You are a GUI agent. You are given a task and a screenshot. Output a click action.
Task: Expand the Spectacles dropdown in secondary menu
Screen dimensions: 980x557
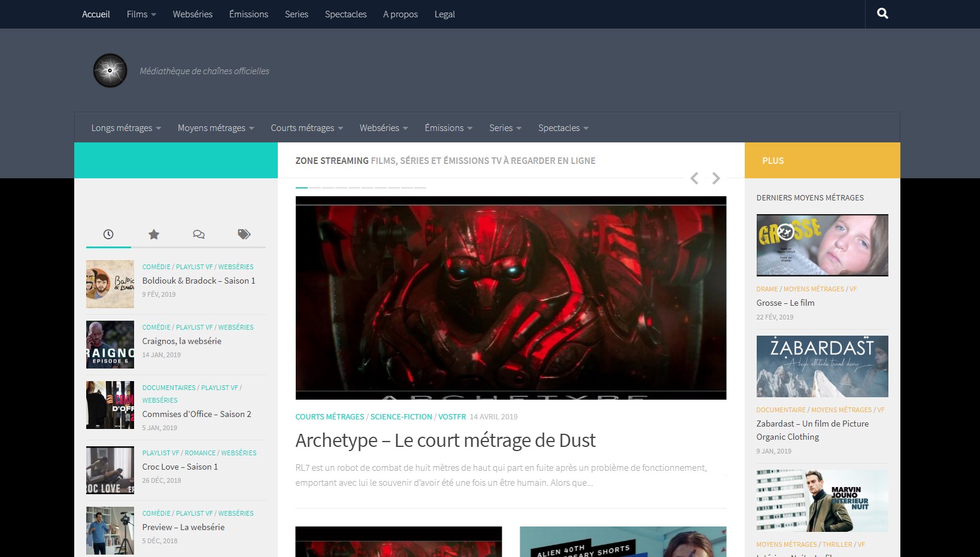click(x=563, y=128)
